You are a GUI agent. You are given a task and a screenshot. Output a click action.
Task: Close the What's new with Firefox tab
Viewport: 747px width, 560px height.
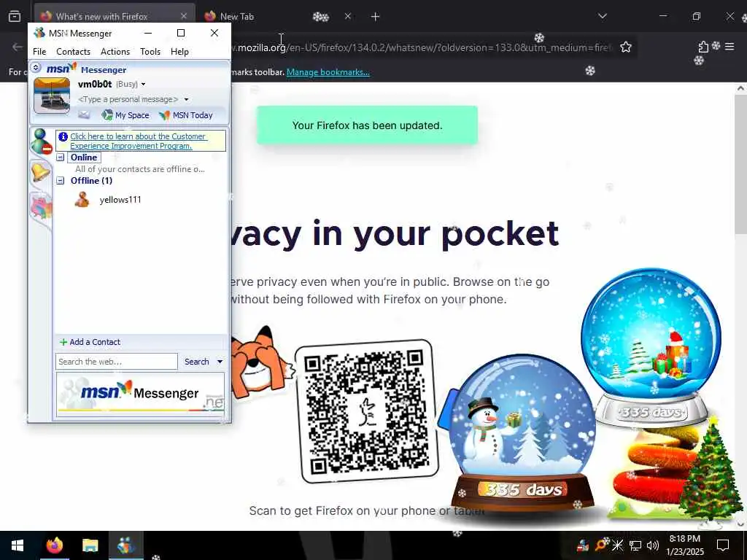click(x=183, y=16)
